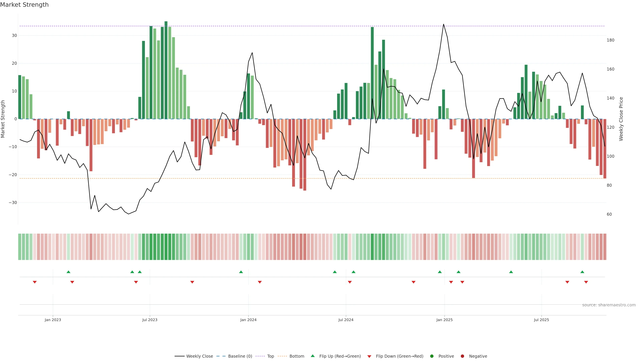This screenshot has height=362, width=644.
Task: Click the source: sharemaestro.com text
Action: point(609,305)
